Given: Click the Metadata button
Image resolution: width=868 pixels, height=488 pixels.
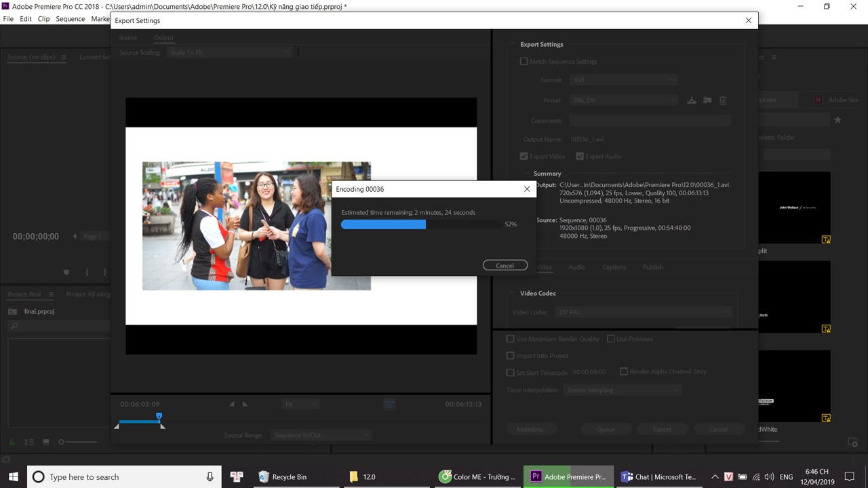Looking at the screenshot, I should click(x=531, y=429).
